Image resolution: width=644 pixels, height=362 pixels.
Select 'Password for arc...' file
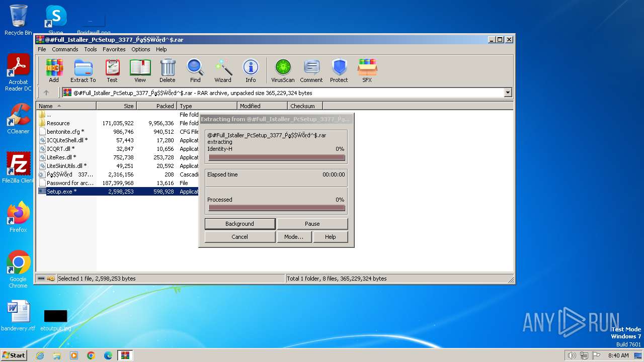pos(118,183)
